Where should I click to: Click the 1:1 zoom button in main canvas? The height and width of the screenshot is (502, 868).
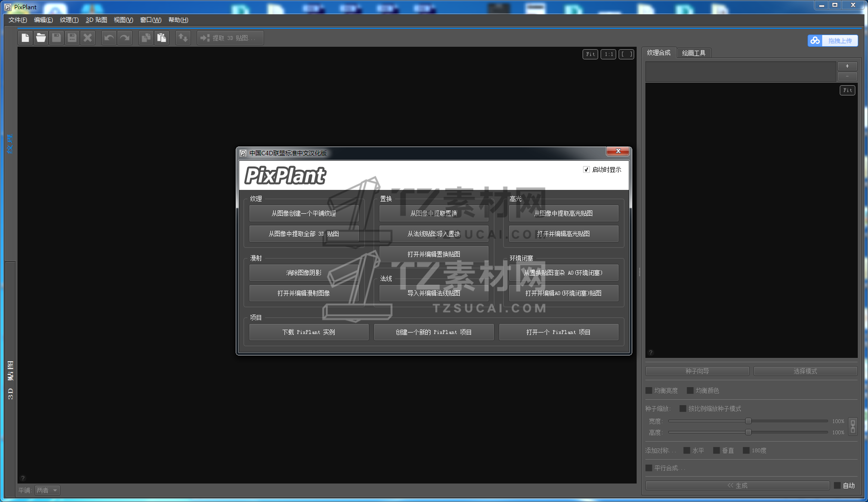pyautogui.click(x=608, y=54)
